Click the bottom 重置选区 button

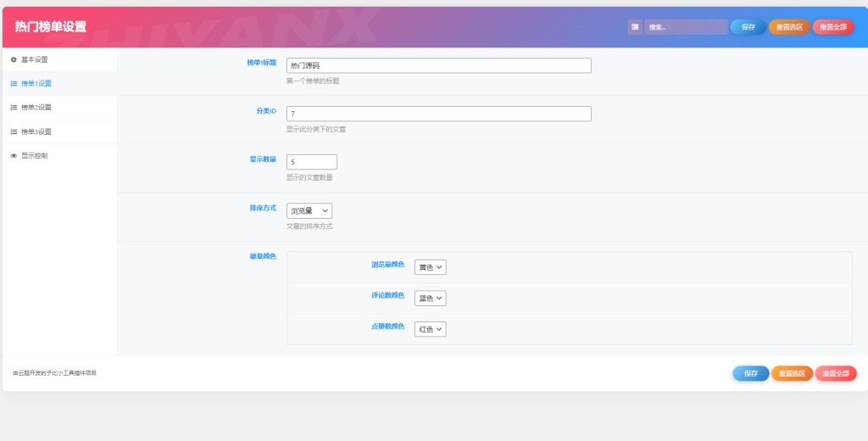(x=792, y=373)
